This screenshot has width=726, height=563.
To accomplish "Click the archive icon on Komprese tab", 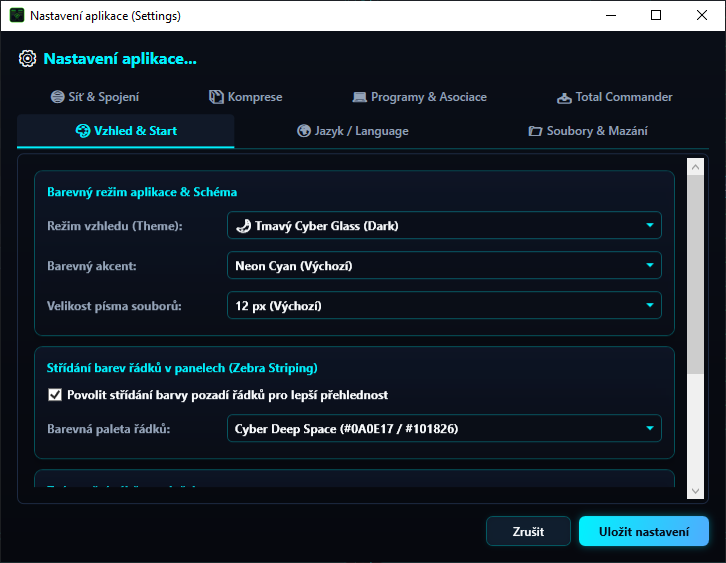I will point(216,97).
